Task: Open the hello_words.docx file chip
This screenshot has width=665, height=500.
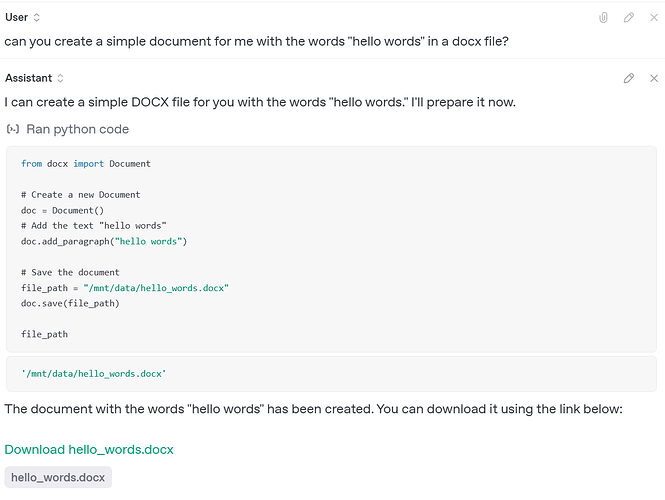Action: (x=58, y=478)
